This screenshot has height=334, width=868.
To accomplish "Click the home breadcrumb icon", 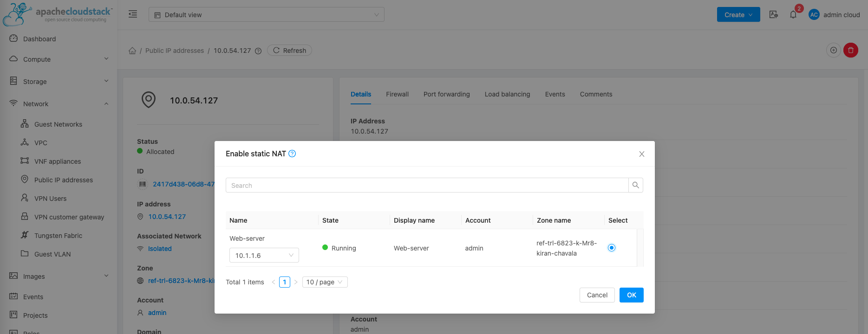I will point(132,51).
